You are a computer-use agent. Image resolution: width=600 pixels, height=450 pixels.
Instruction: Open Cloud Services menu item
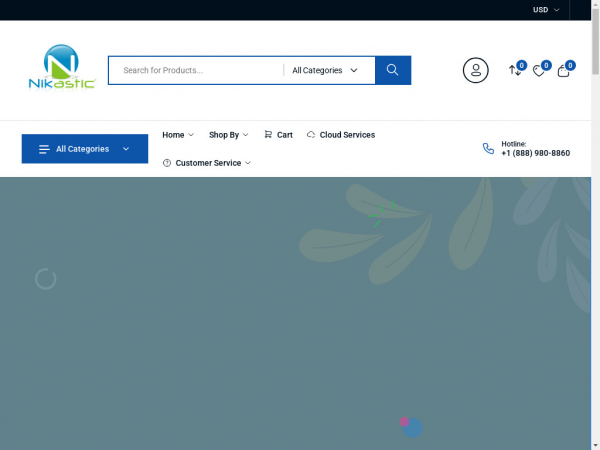[x=341, y=134]
